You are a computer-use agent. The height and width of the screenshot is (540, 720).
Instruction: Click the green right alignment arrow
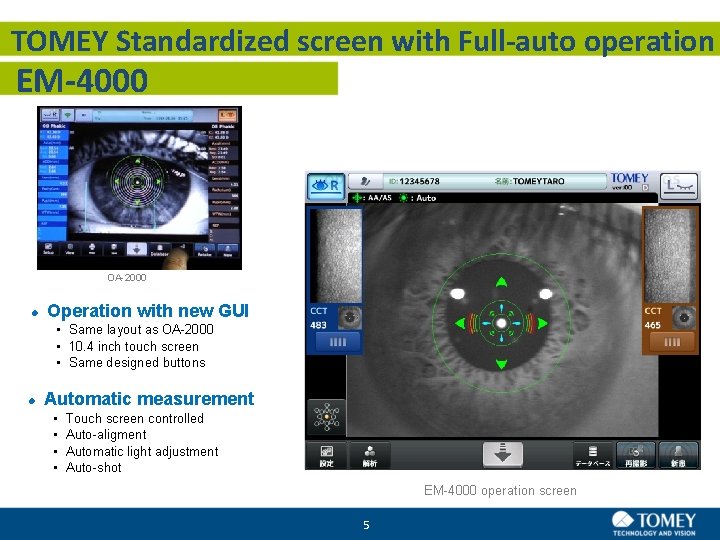(x=543, y=323)
